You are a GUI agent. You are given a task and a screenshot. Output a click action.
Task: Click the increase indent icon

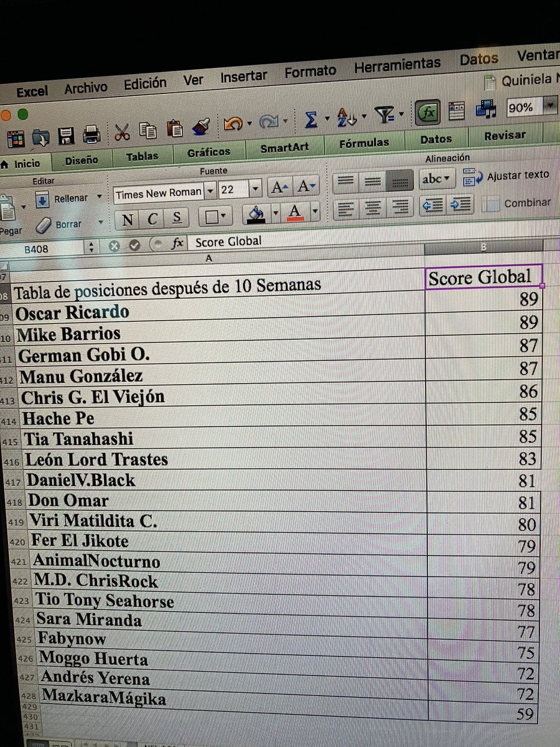460,204
